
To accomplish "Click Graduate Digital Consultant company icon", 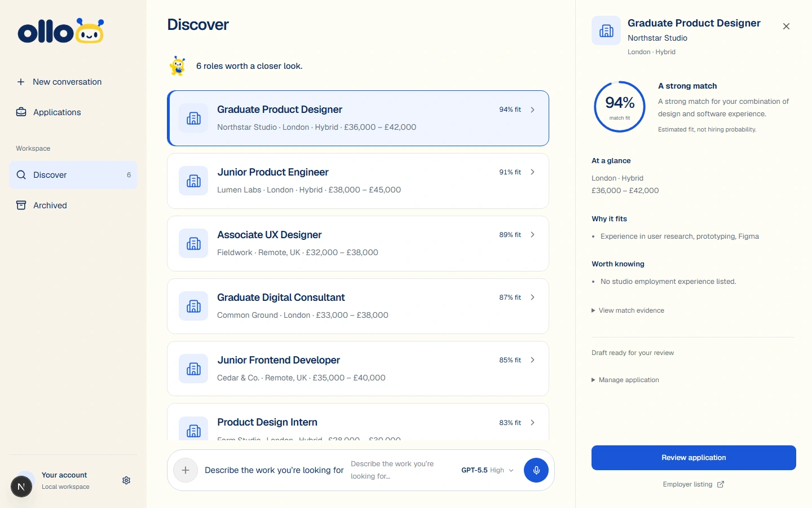I will 193,306.
